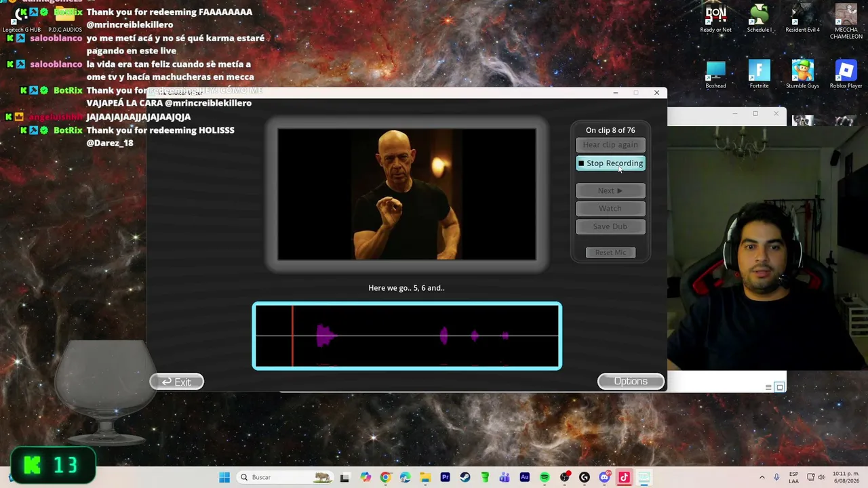
Task: Click the 'On clip 8 of 76' label
Action: tap(610, 130)
